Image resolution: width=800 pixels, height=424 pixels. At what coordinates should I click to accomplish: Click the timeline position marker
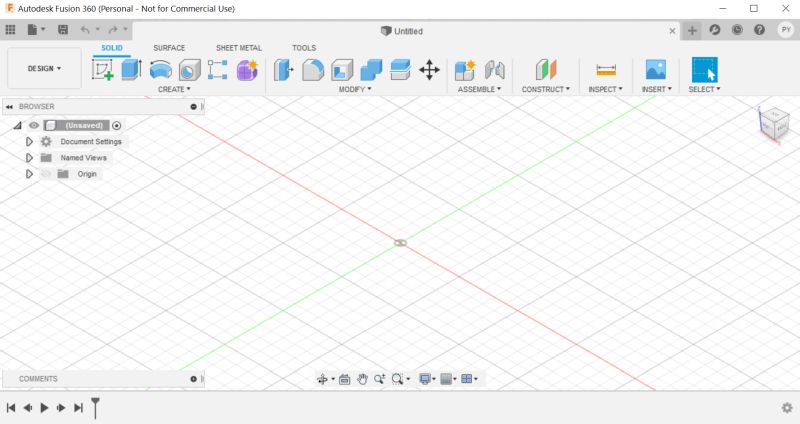pos(96,406)
